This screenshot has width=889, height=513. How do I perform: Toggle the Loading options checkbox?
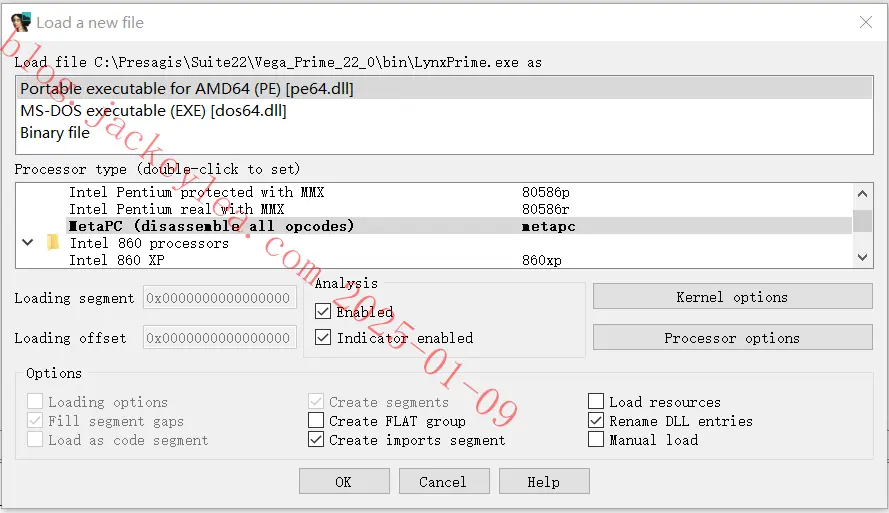click(35, 401)
